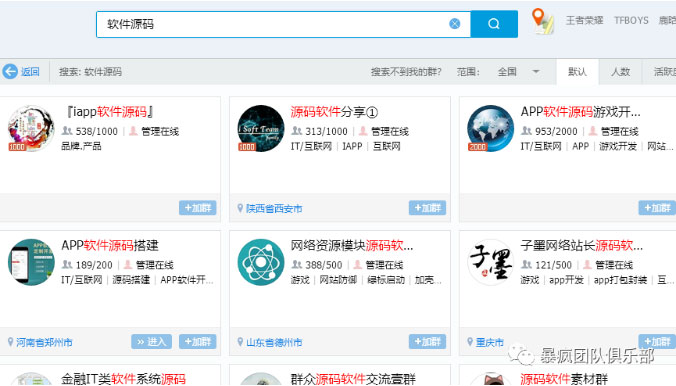676x386 pixels.
Task: Open the 金融IT类软件系统源码 group title
Action: tap(123, 379)
